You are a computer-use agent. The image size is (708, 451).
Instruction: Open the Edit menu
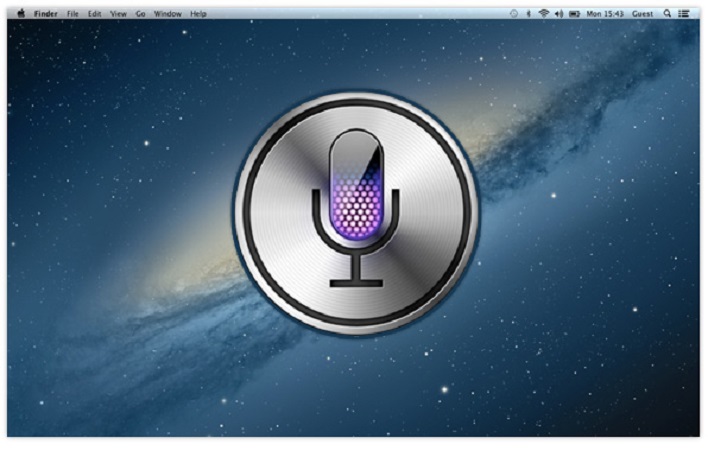click(x=94, y=14)
